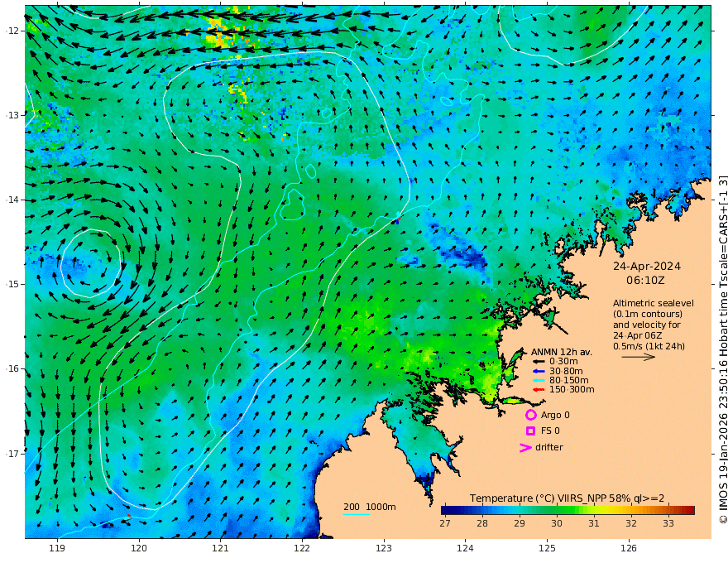Click the dark blue end of temperature colorbar
728x563 pixels.
click(x=447, y=510)
